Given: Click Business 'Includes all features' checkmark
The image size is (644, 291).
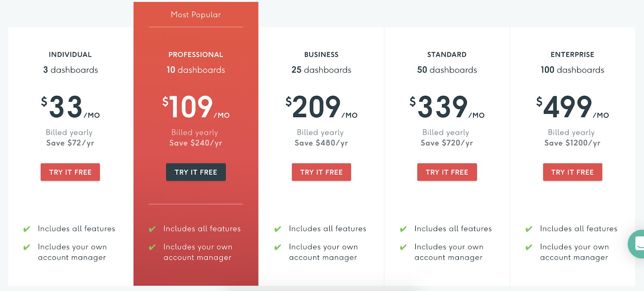Looking at the screenshot, I should 278,229.
